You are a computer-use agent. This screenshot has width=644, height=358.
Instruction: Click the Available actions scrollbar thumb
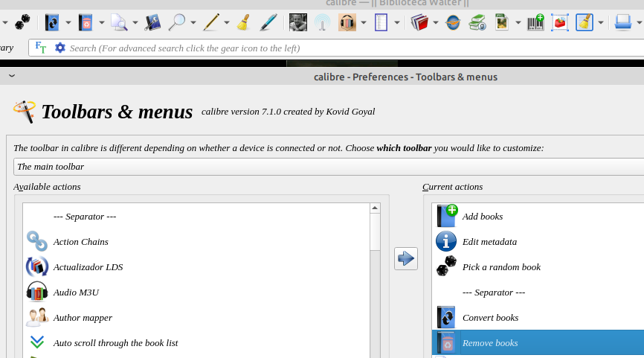(375, 231)
